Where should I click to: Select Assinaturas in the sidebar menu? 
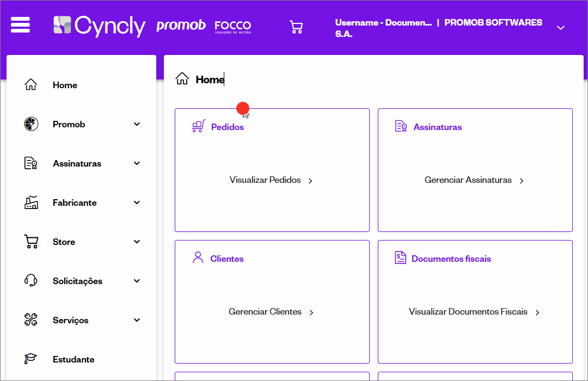(x=77, y=163)
